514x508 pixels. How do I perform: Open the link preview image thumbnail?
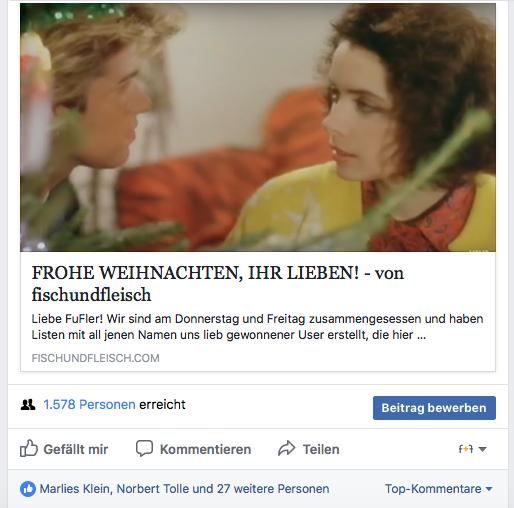click(x=258, y=127)
